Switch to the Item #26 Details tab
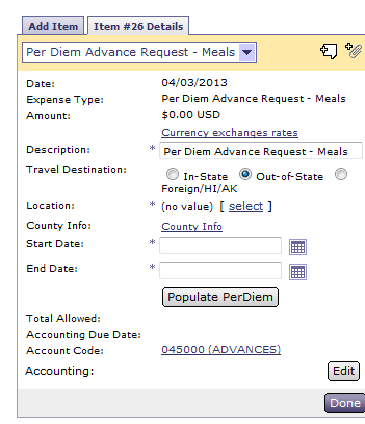The image size is (365, 424). [x=138, y=26]
